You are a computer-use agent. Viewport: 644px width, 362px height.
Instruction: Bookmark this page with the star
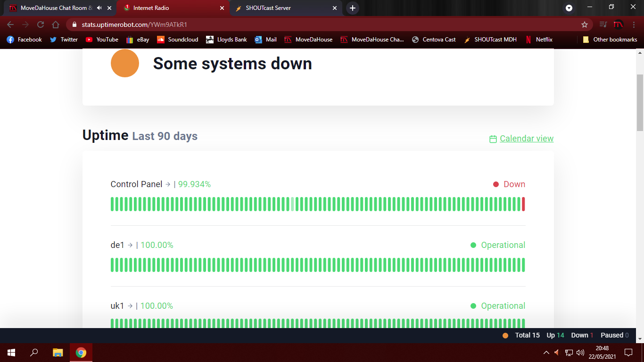tap(585, 25)
